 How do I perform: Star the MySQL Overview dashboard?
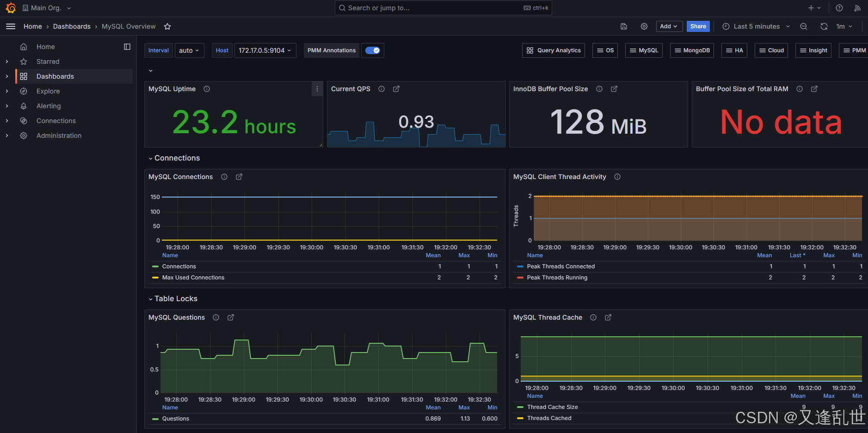tap(167, 26)
